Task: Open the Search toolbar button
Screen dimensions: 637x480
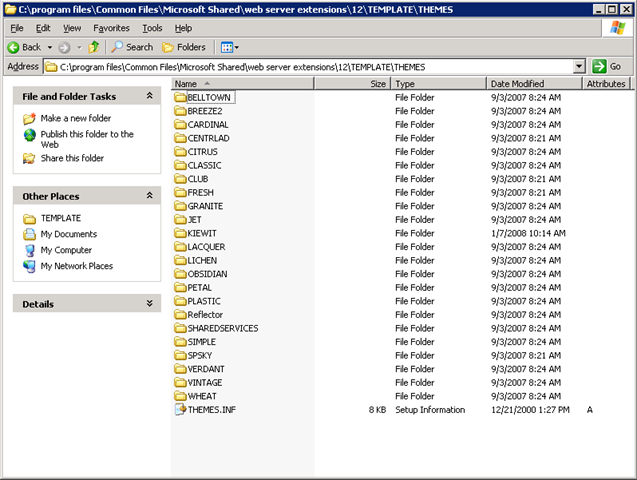Action: tap(132, 47)
